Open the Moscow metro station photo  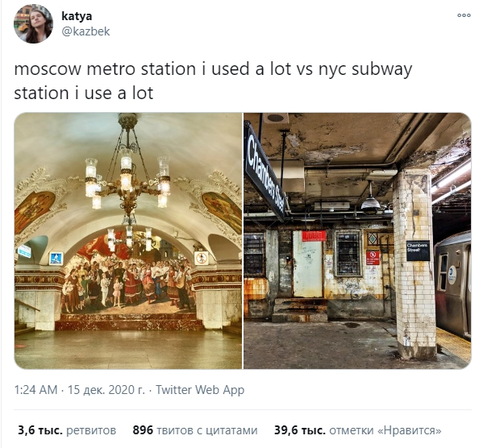(128, 241)
